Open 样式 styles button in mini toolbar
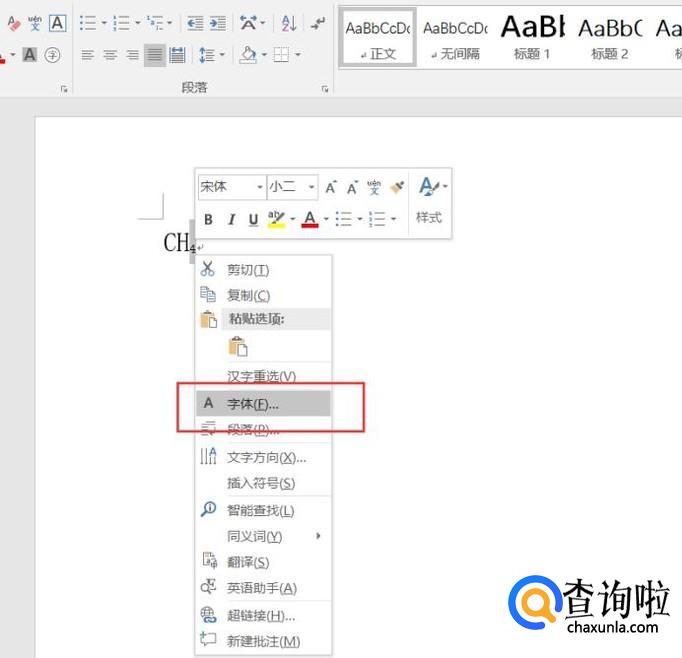This screenshot has height=658, width=682. [x=429, y=201]
